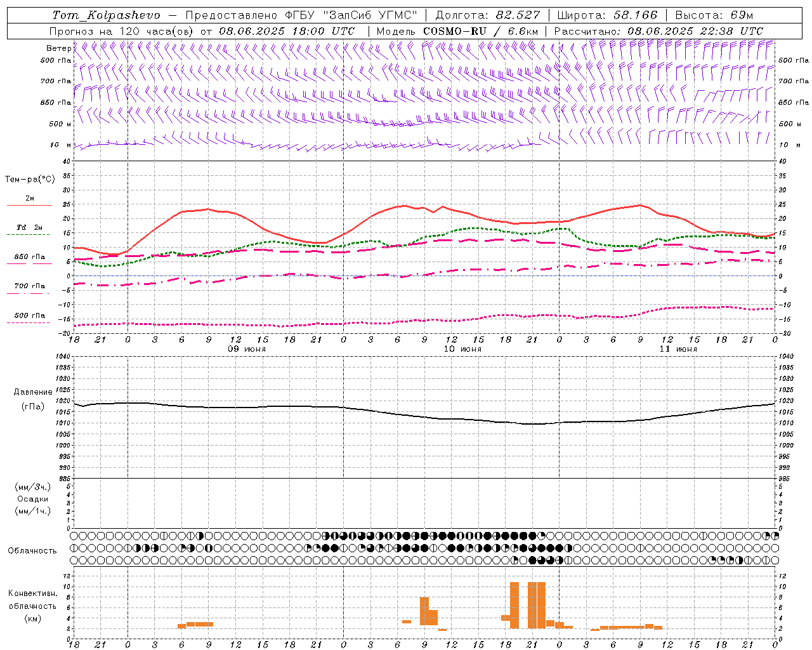Click the "Конвективн." label

(x=33, y=594)
